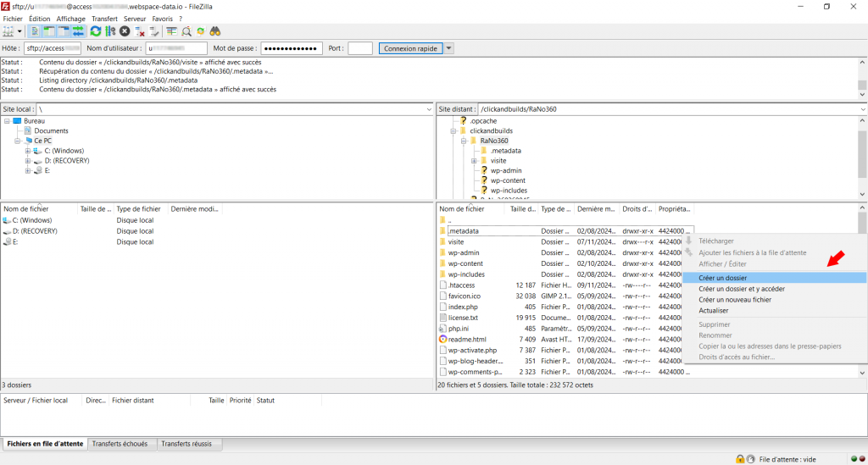Open the filename filters icon
The image size is (868, 465).
point(171,31)
